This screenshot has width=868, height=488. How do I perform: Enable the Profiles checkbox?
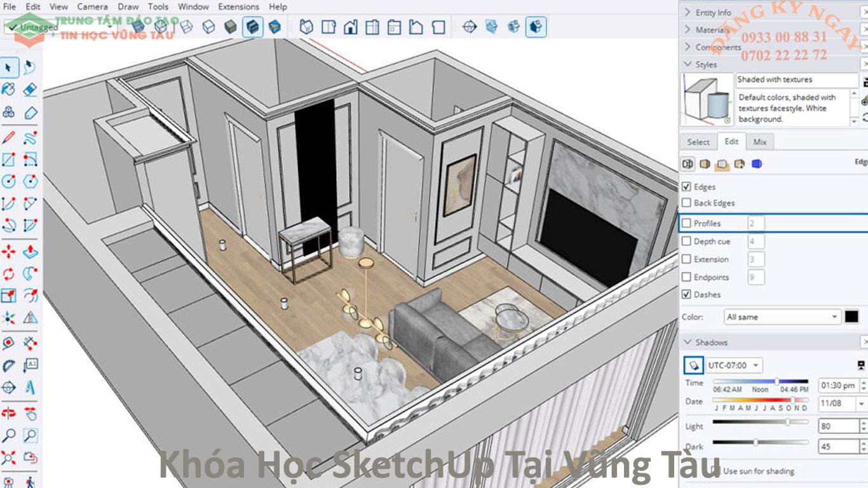(x=686, y=223)
